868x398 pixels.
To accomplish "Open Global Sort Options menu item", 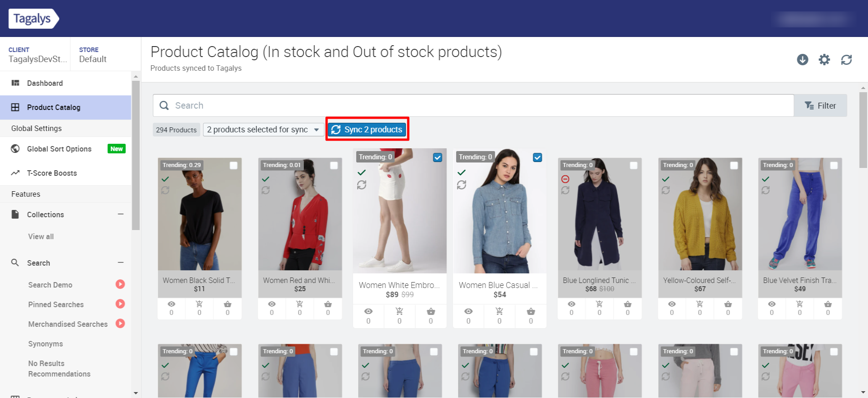I will click(66, 149).
